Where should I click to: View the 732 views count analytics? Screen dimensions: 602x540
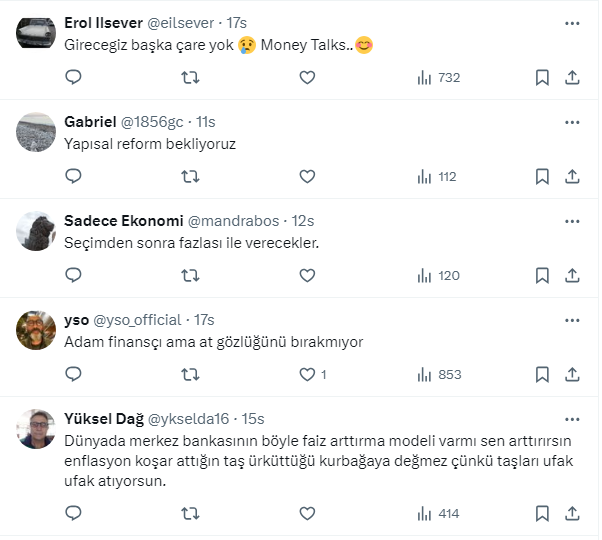[x=439, y=77]
